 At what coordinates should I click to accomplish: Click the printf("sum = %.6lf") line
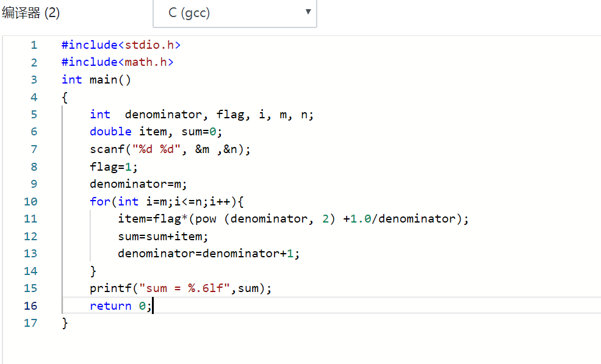(181, 288)
